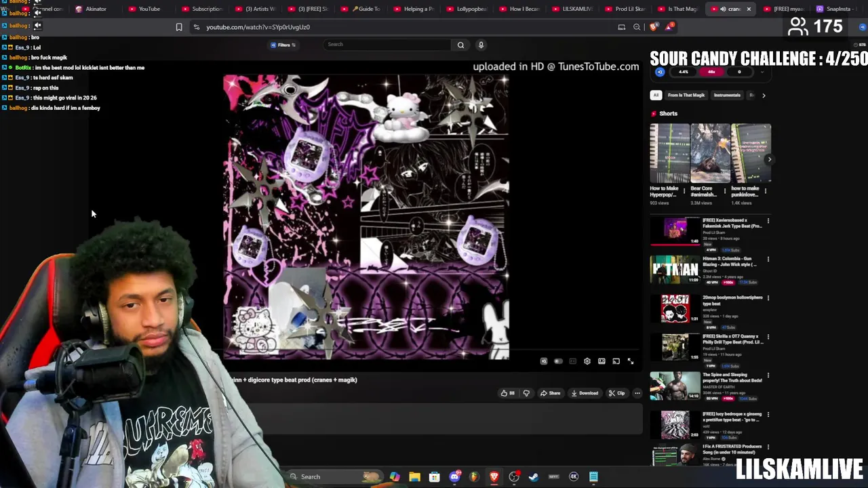Open File Explorer from the taskbar
The image size is (868, 488).
click(414, 476)
